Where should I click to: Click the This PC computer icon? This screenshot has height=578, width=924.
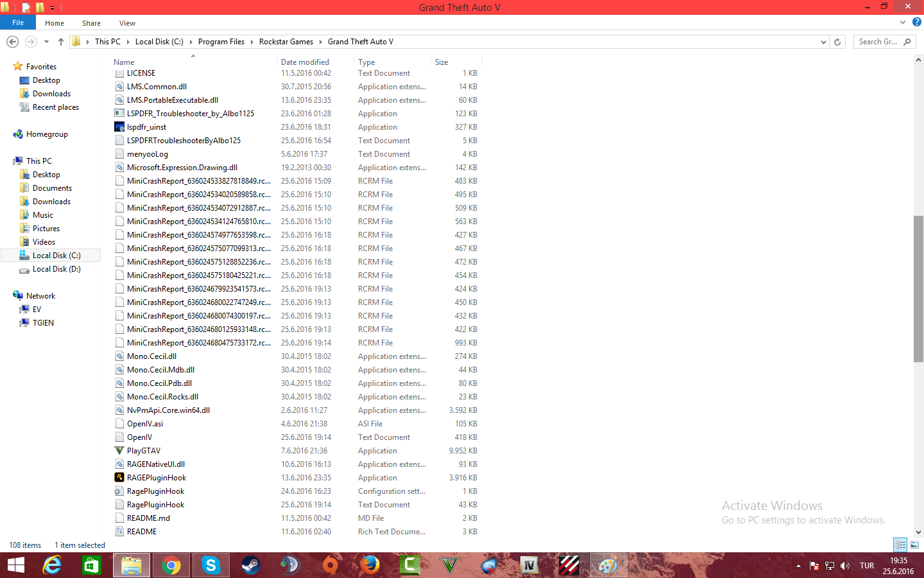pyautogui.click(x=18, y=161)
